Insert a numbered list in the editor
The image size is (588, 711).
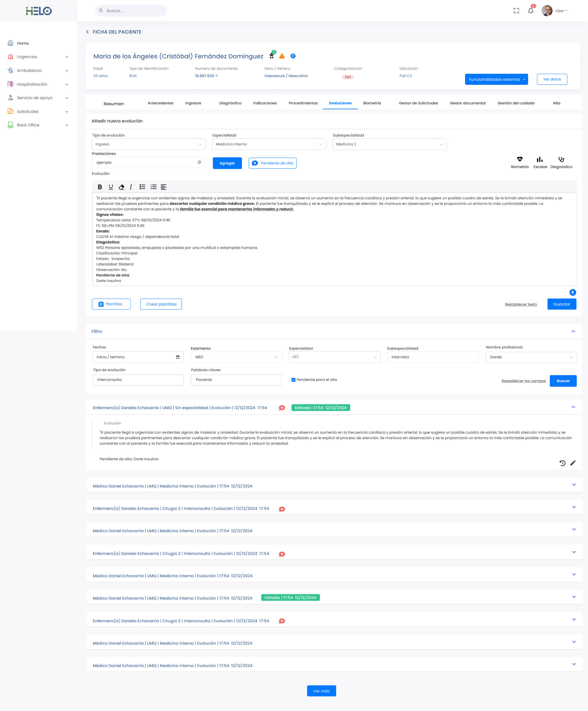(x=154, y=187)
